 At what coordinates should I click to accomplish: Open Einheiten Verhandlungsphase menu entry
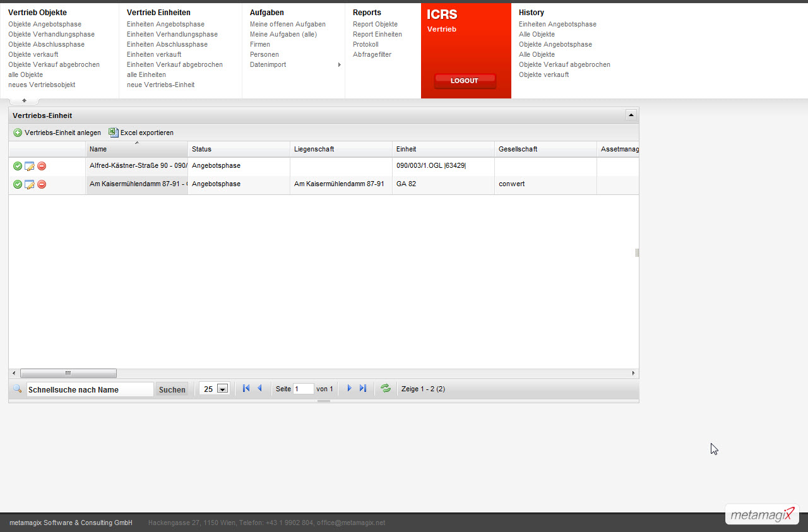172,34
